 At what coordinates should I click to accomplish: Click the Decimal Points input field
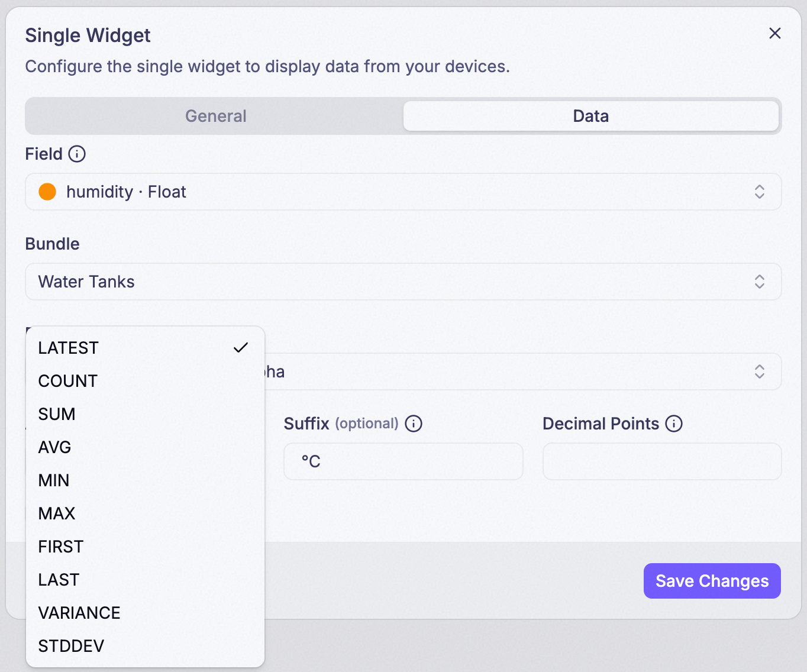662,461
